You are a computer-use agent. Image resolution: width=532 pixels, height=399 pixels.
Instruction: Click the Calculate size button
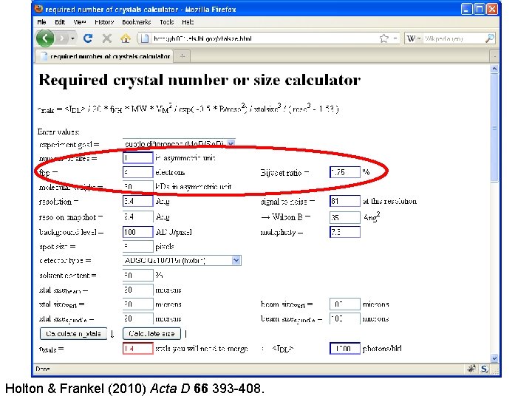pos(151,333)
